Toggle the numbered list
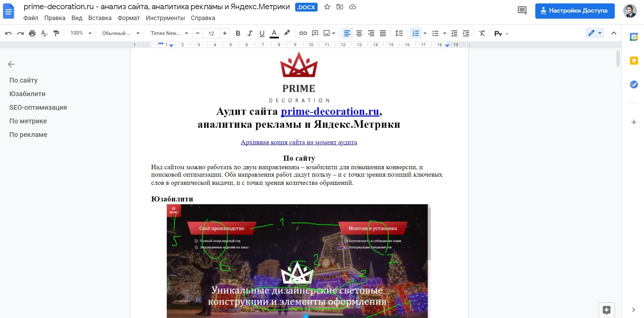Image resolution: width=644 pixels, height=318 pixels. (415, 33)
